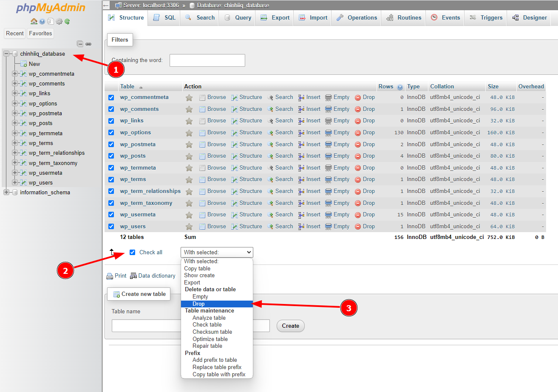Select Add prefix to table option
Viewport: 558px width, 392px height.
[x=217, y=360]
